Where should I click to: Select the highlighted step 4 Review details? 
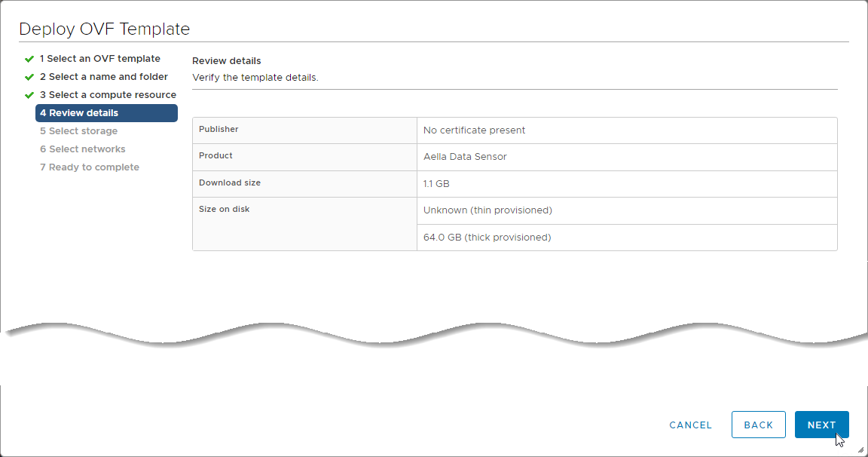[106, 113]
